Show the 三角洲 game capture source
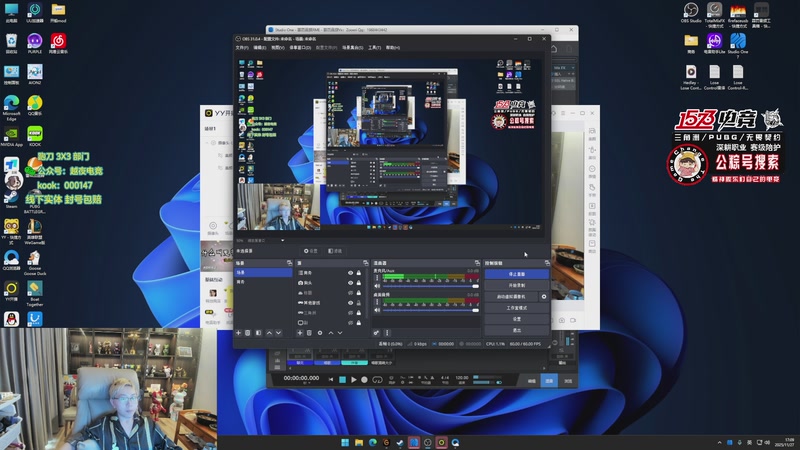Image resolution: width=800 pixels, height=450 pixels. tap(351, 313)
